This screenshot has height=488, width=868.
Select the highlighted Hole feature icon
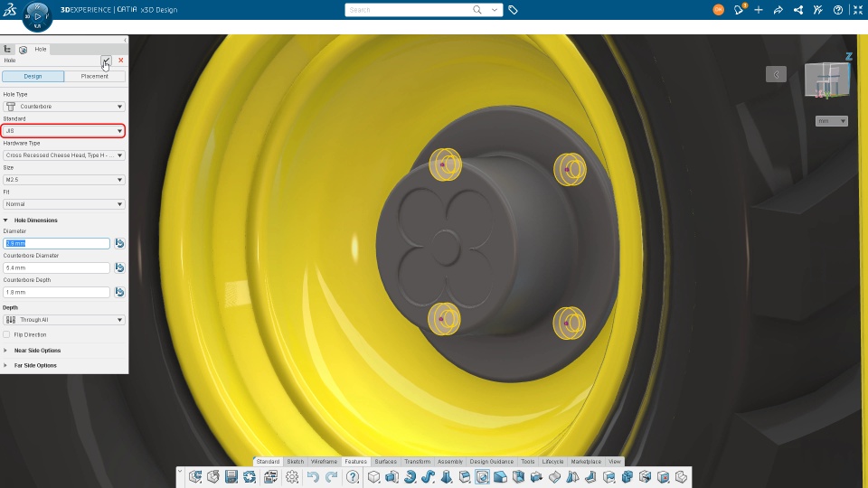pos(482,476)
